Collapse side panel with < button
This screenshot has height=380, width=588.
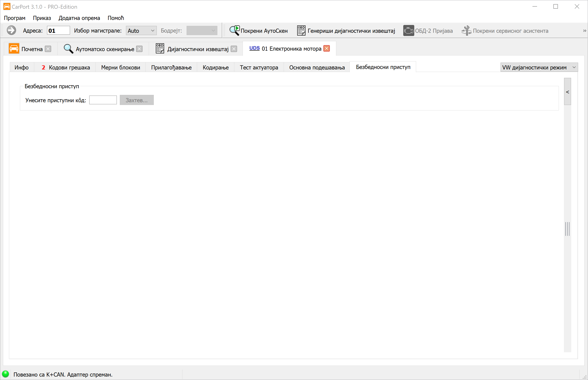pyautogui.click(x=568, y=92)
